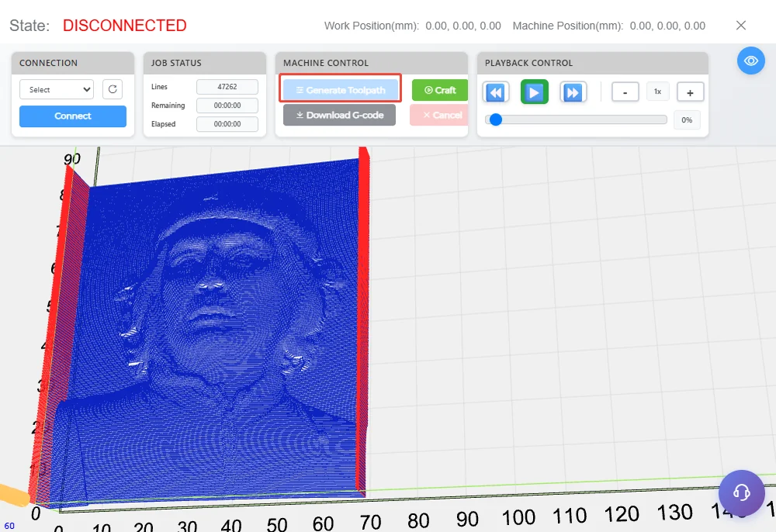
Task: Click the 1x playback speed indicator
Action: tap(658, 92)
